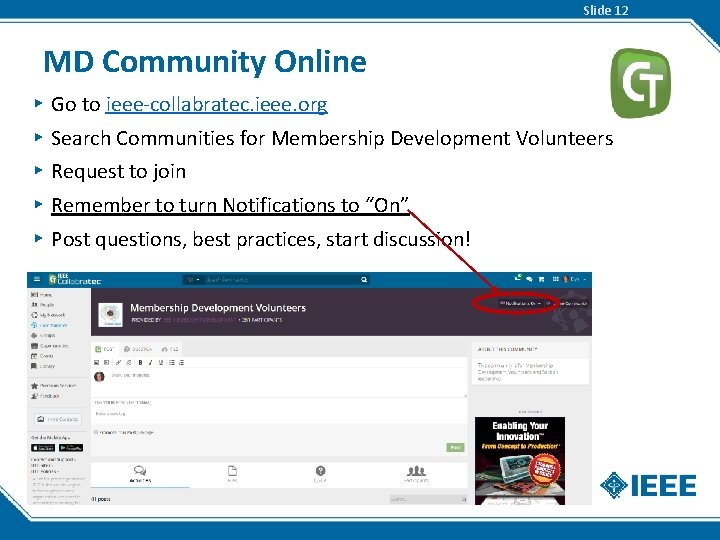This screenshot has height=540, width=720.
Task: Open the hamburger menu in Collabratec header
Action: 37,279
